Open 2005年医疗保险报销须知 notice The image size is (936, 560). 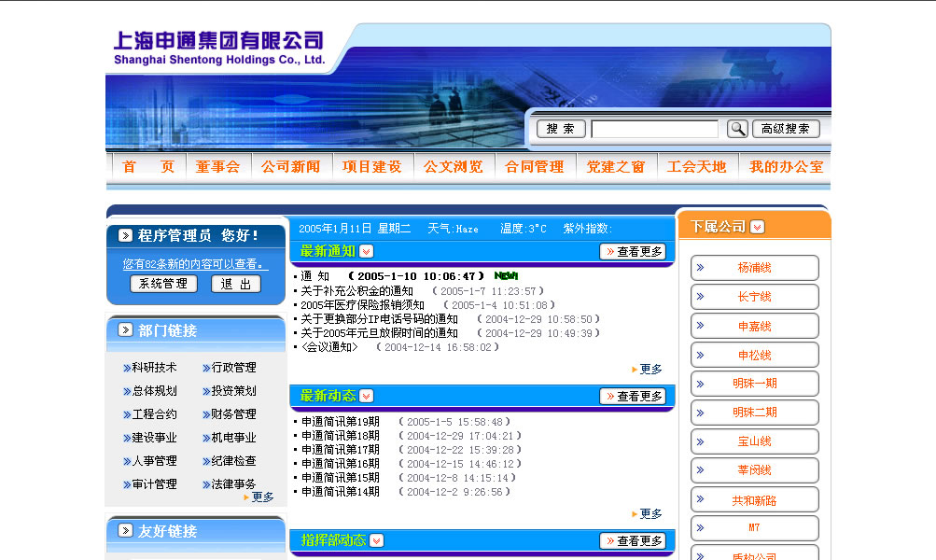[x=362, y=305]
